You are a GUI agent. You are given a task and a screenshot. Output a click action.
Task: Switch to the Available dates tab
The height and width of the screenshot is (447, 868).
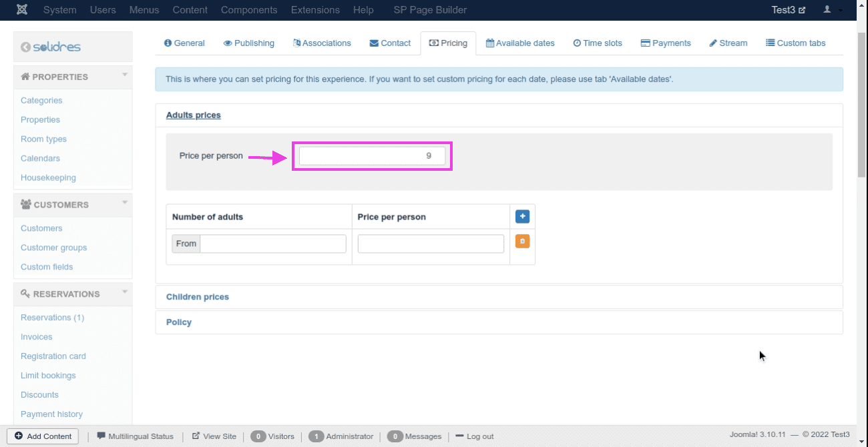pos(520,43)
